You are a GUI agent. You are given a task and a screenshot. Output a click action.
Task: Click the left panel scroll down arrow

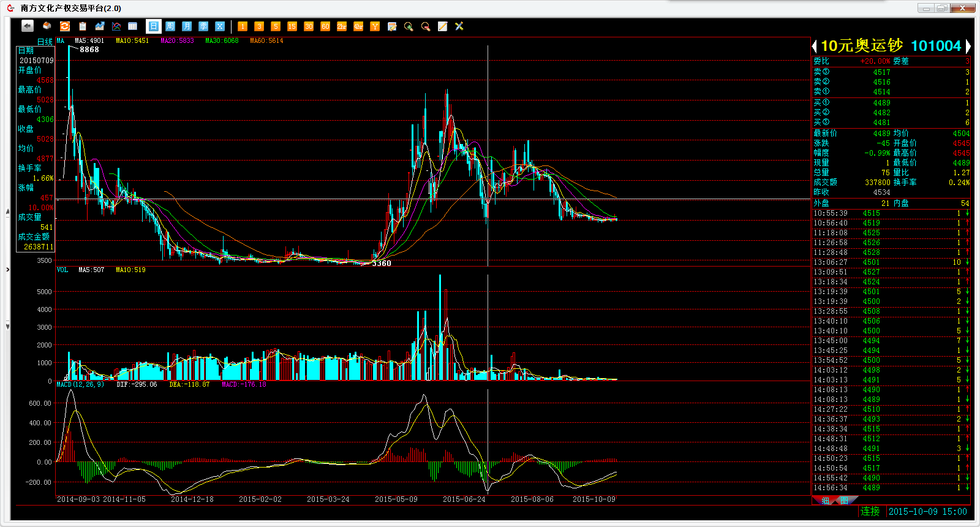point(7,327)
